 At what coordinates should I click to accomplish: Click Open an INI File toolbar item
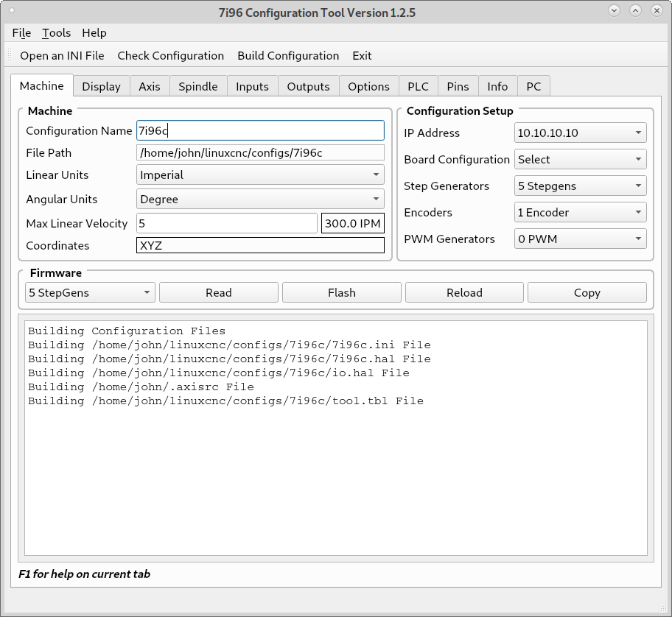tap(62, 56)
